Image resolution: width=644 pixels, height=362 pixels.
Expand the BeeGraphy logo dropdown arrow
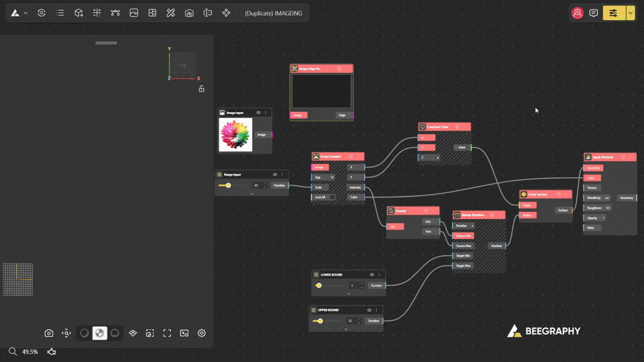click(26, 13)
